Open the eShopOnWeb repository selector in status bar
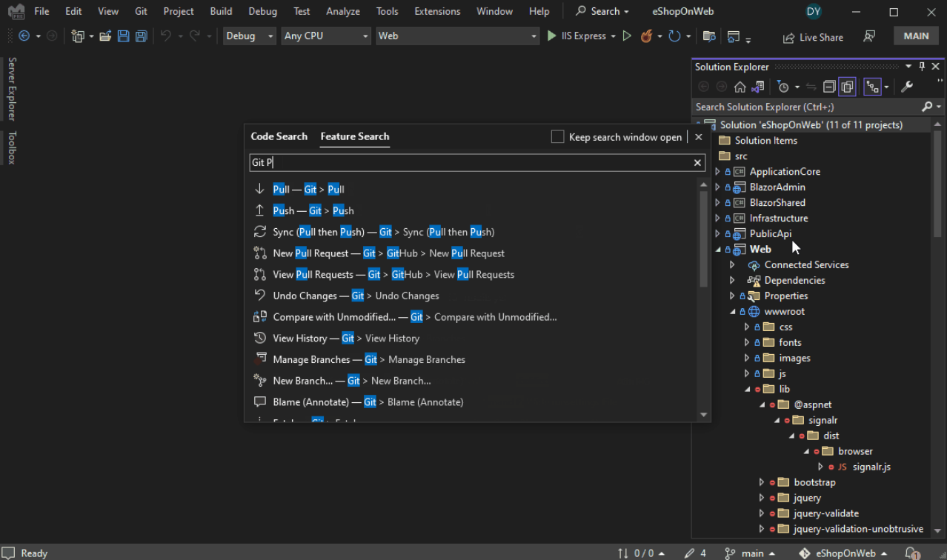 coord(843,553)
